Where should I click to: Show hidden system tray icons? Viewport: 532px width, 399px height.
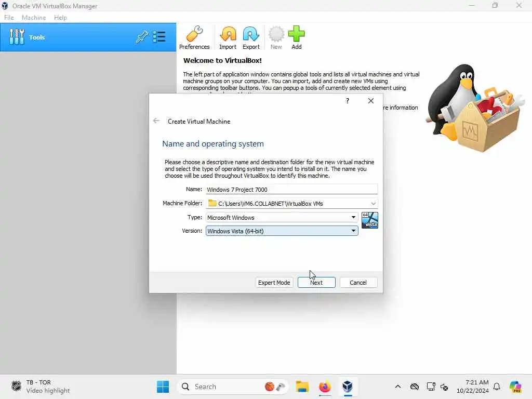point(398,387)
